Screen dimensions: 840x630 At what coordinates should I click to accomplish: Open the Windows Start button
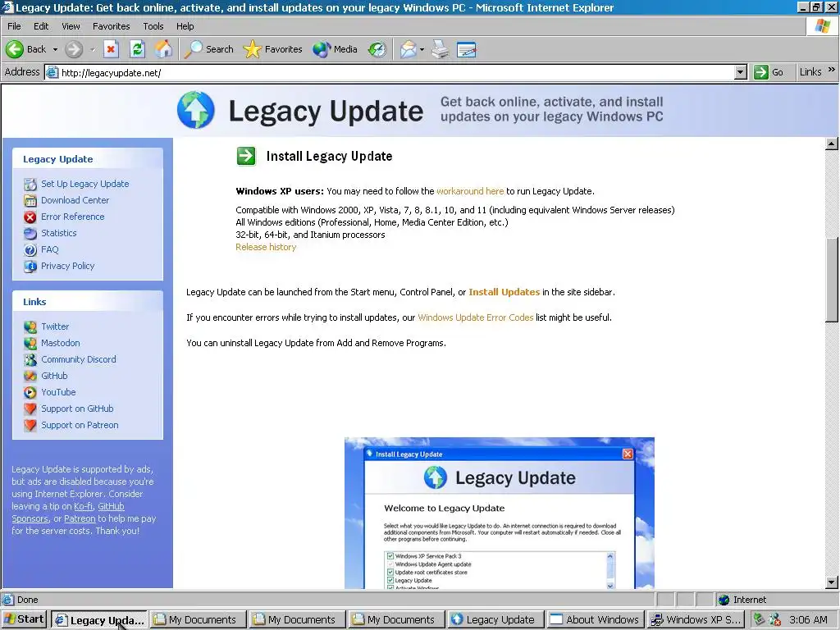24,619
